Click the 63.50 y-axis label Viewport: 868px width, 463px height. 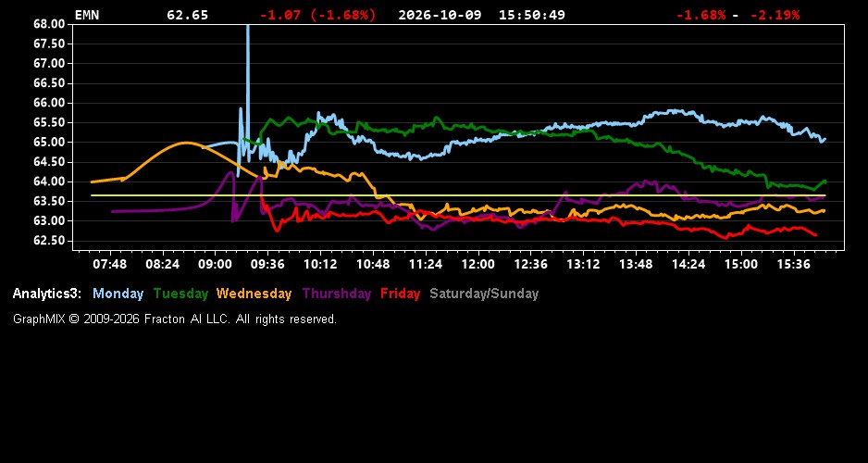[x=49, y=202]
